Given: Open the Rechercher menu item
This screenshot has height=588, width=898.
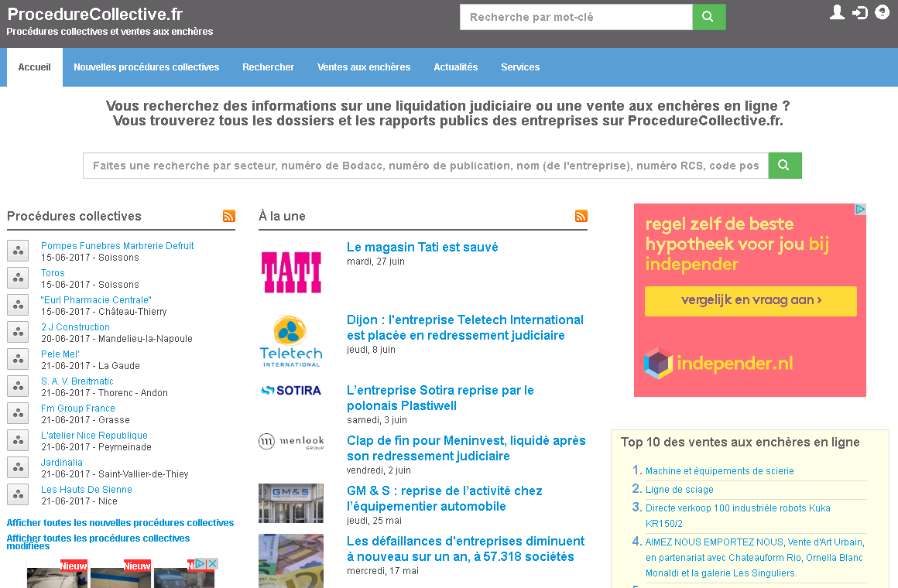Looking at the screenshot, I should point(268,67).
